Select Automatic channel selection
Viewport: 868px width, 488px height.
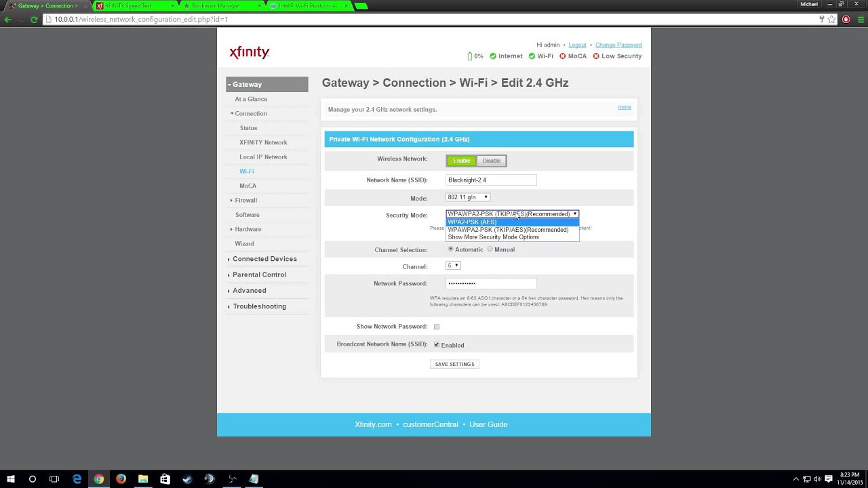click(450, 249)
